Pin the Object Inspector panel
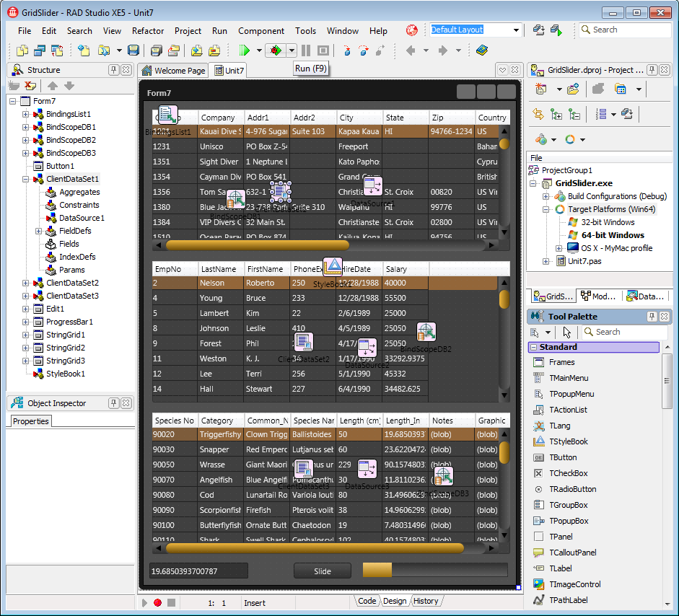The width and height of the screenshot is (679, 616). (113, 403)
